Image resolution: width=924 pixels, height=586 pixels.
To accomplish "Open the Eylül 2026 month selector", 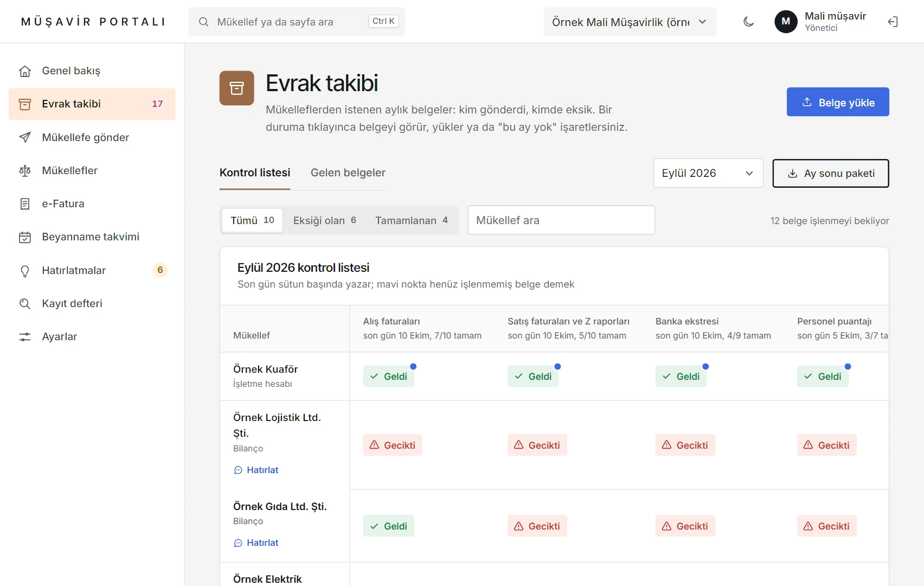I will click(x=708, y=173).
